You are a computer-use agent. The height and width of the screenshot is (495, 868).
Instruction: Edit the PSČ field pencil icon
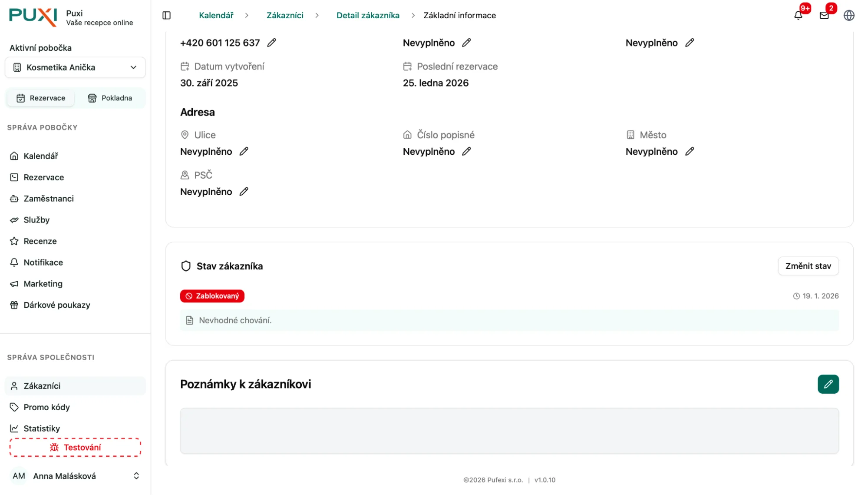click(244, 192)
